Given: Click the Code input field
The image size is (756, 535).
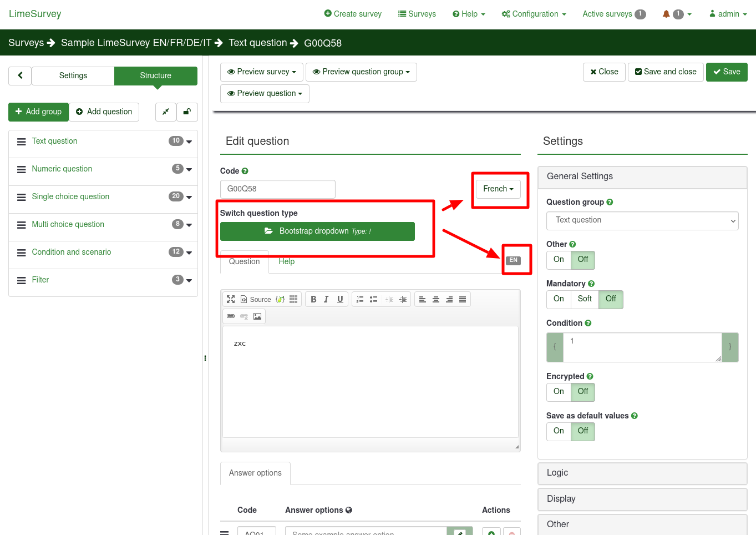Looking at the screenshot, I should point(277,189).
